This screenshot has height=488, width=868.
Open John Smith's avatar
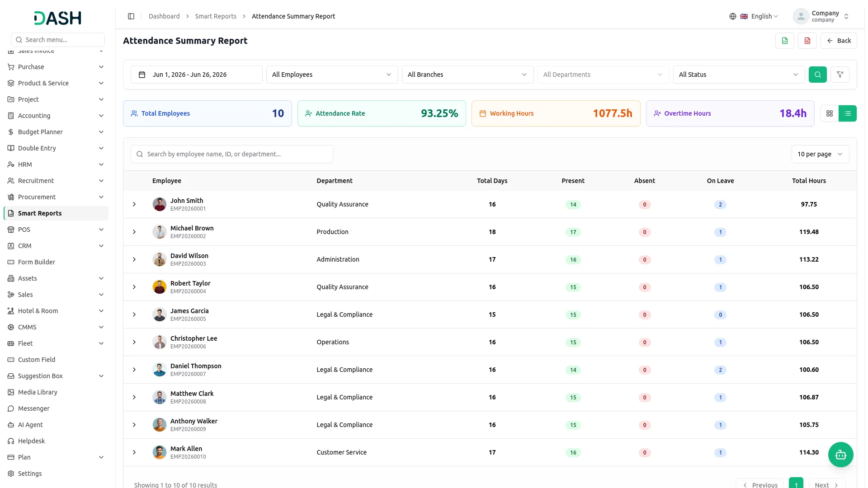pos(160,204)
